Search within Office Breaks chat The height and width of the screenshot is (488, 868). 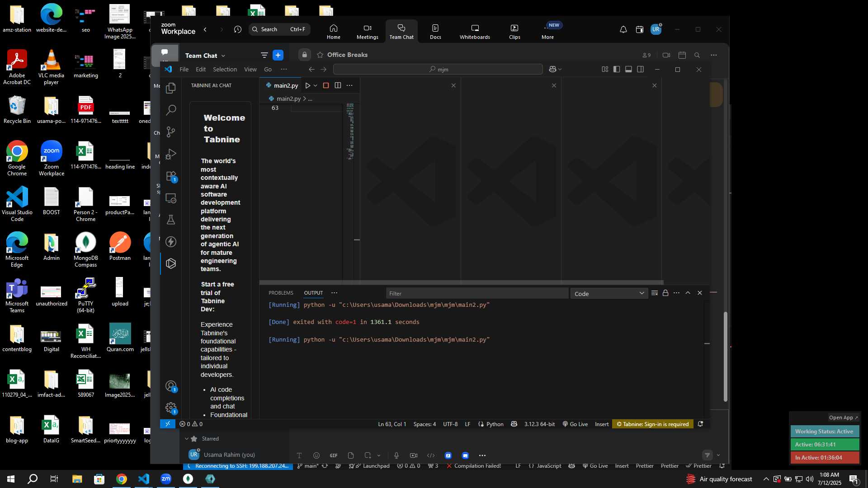(697, 55)
